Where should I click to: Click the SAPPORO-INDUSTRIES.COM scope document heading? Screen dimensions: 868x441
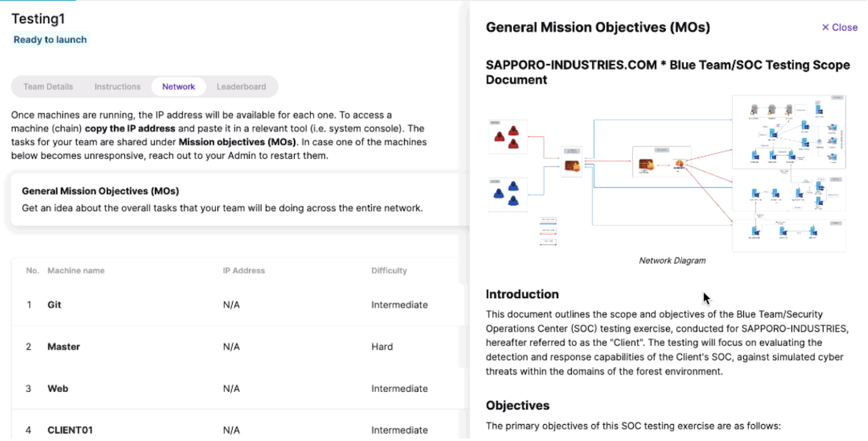(668, 72)
